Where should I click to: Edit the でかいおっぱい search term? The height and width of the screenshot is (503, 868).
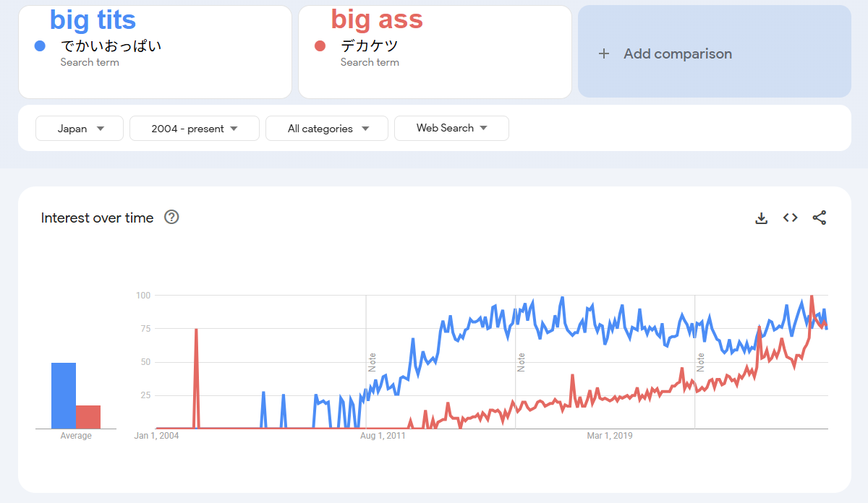155,52
